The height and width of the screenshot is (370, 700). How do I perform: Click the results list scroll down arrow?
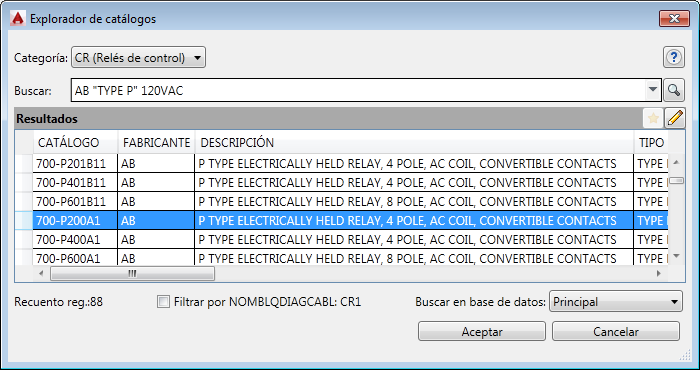click(676, 256)
